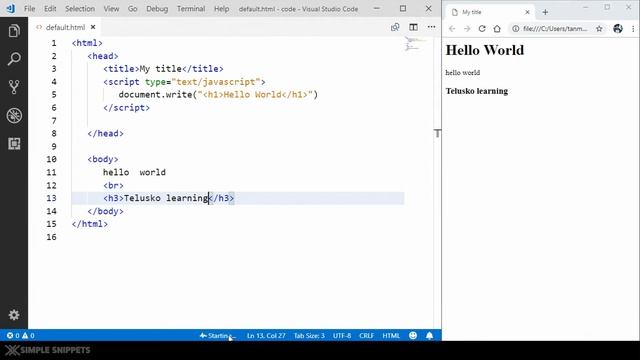Click errors and warnings count in status bar
Screen dimensions: 640x360
click(20, 336)
